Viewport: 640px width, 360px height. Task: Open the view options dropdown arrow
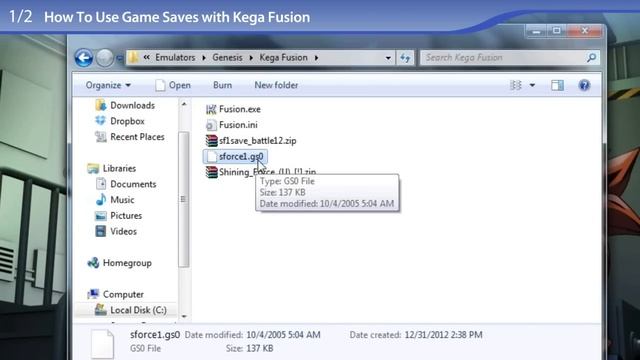click(x=532, y=85)
